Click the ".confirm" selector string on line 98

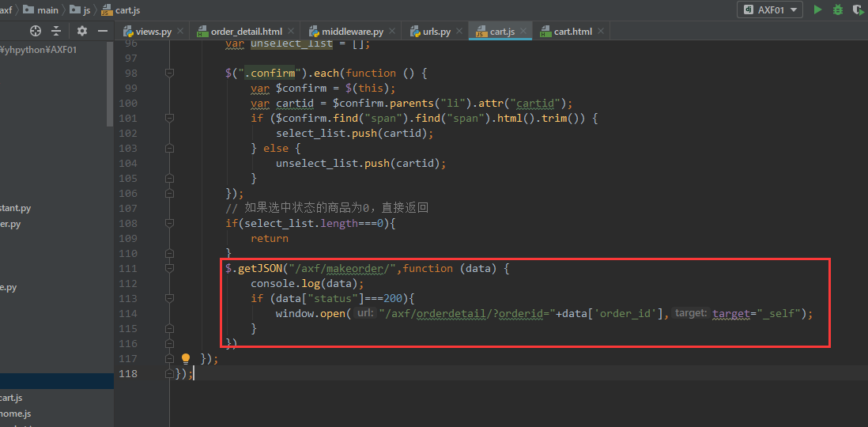pos(270,73)
